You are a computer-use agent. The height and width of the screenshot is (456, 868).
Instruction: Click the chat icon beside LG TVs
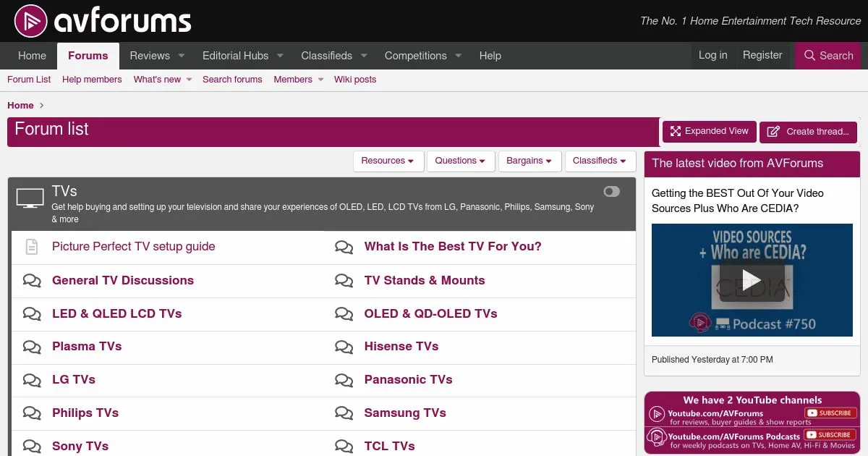pos(32,380)
